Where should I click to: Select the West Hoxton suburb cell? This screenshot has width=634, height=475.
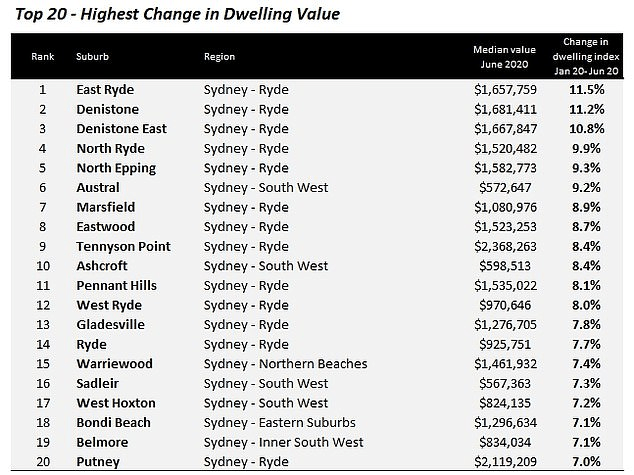[116, 403]
